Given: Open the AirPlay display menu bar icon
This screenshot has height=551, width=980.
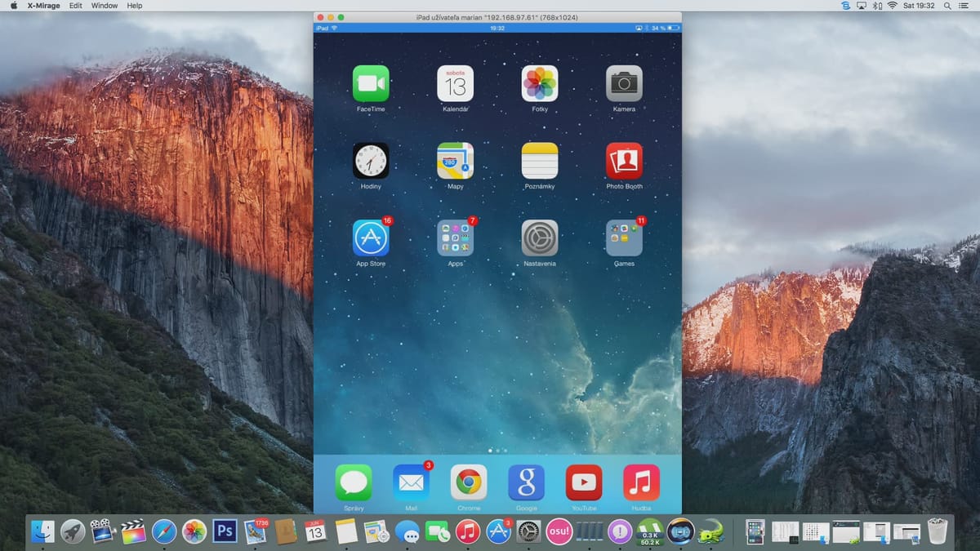Looking at the screenshot, I should click(x=862, y=6).
